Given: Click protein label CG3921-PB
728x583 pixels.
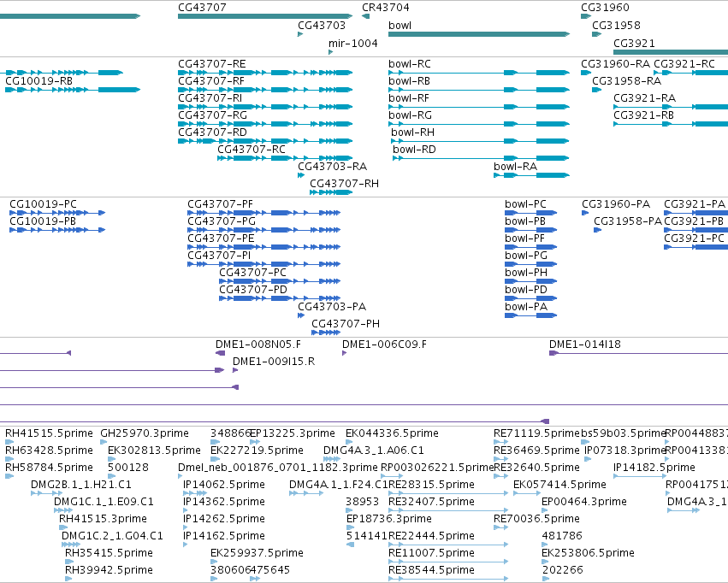Looking at the screenshot, I should click(x=694, y=221).
